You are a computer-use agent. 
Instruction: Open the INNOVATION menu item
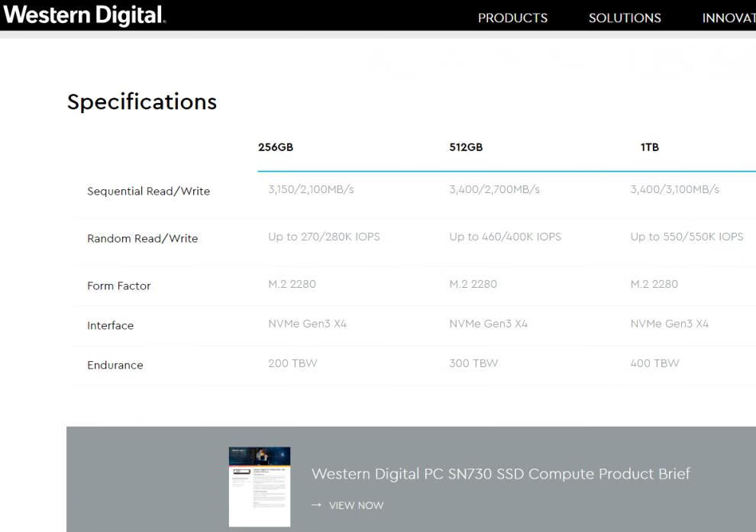coord(729,18)
